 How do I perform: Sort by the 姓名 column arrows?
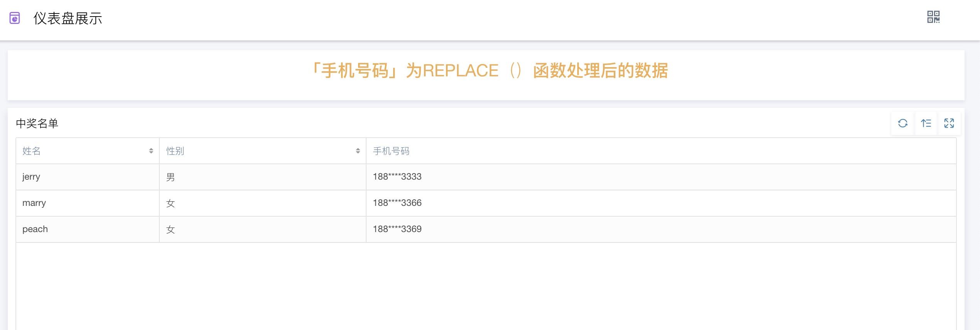[x=151, y=151]
